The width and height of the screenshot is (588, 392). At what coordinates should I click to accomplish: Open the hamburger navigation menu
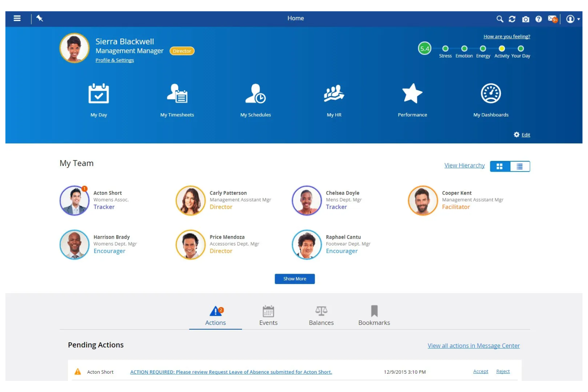[17, 18]
